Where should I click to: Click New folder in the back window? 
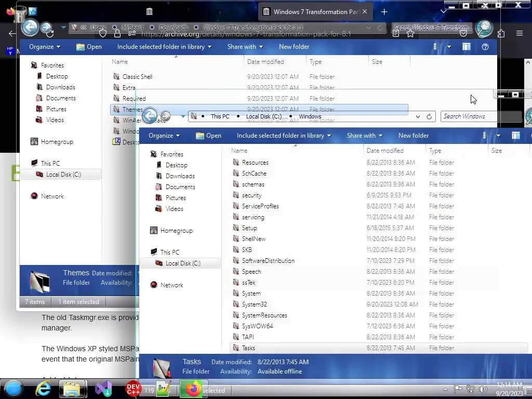click(294, 47)
